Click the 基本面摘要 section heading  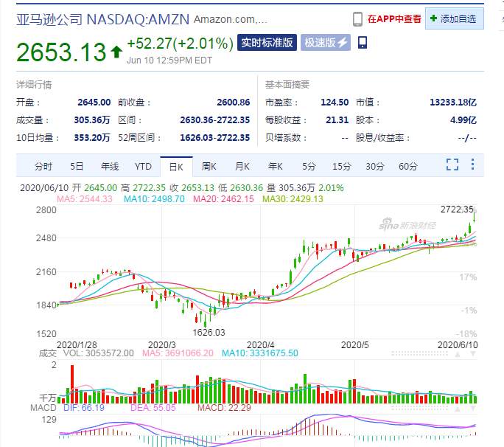(x=287, y=85)
